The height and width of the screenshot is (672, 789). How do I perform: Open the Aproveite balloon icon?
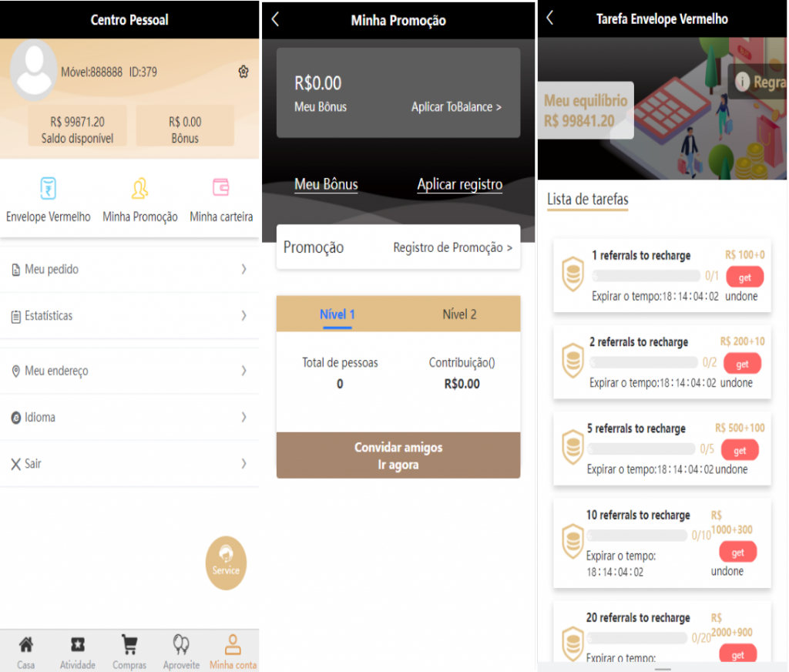click(181, 644)
